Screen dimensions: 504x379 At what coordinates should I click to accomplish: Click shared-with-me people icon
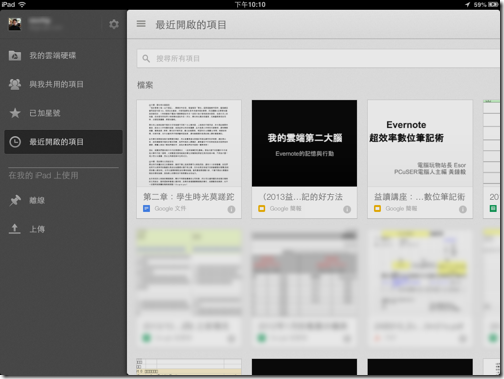point(15,84)
